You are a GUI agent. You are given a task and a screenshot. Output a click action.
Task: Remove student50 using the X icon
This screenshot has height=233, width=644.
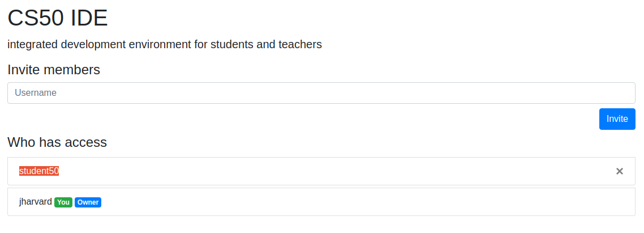click(619, 171)
